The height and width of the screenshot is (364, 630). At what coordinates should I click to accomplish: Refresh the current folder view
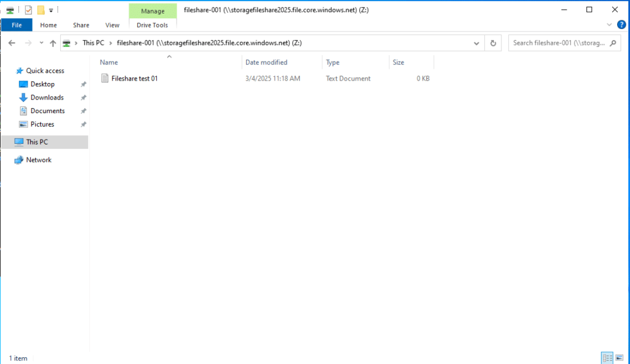[493, 43]
